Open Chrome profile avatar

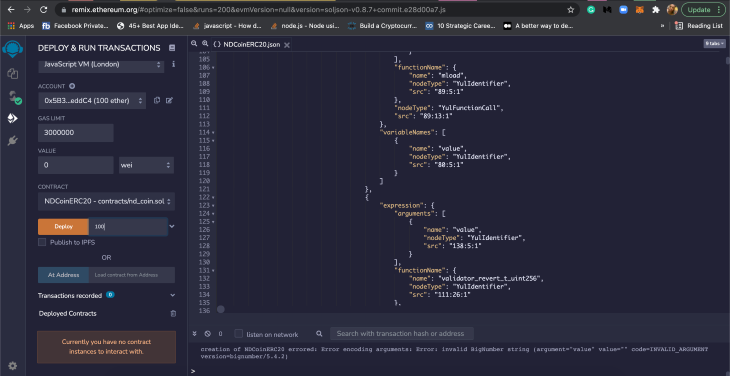[672, 9]
